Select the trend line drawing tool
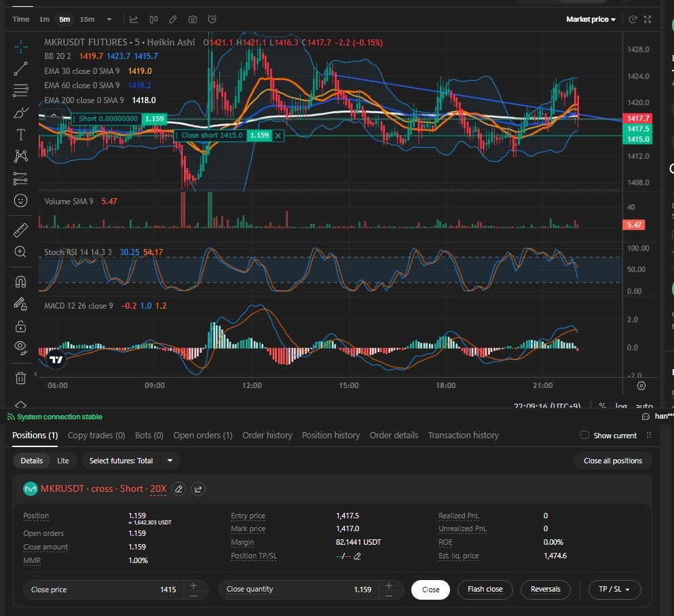 20,69
